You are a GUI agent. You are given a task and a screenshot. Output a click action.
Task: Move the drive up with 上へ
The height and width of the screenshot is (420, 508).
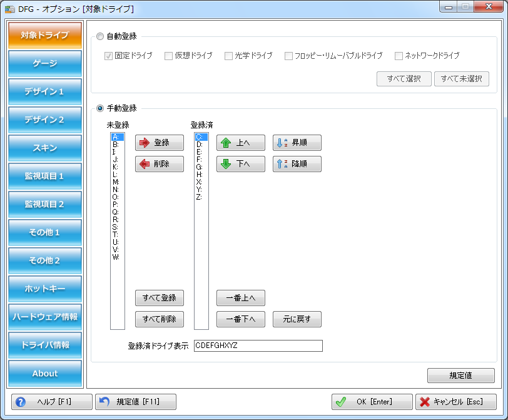pos(241,143)
